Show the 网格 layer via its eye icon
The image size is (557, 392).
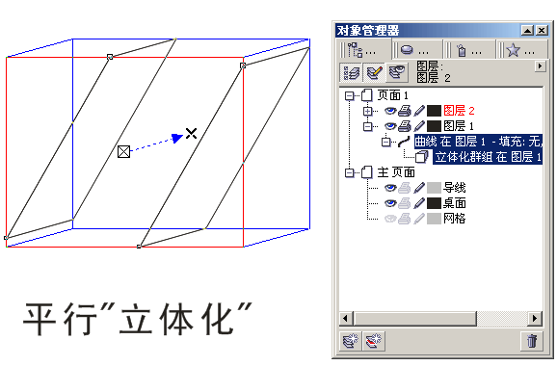390,219
